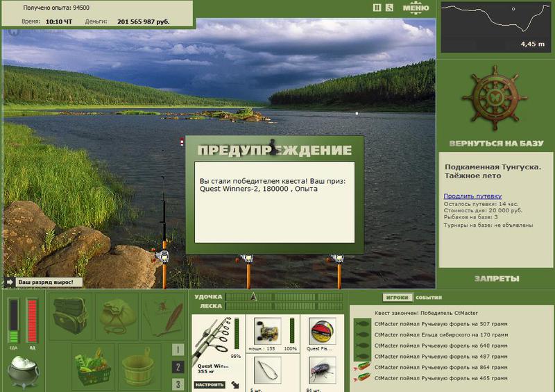Click the Ваш разряд вырос! notification

coord(49,282)
